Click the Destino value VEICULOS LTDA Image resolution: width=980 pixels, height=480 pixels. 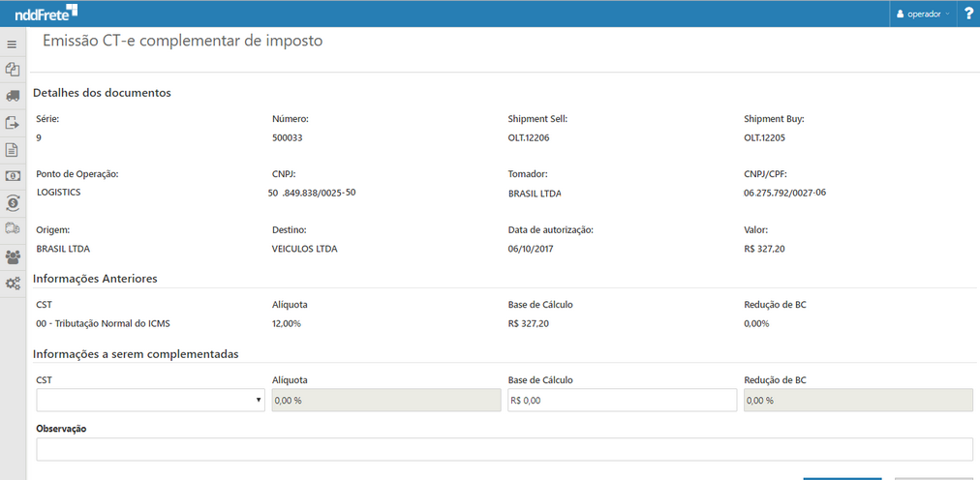click(x=304, y=249)
